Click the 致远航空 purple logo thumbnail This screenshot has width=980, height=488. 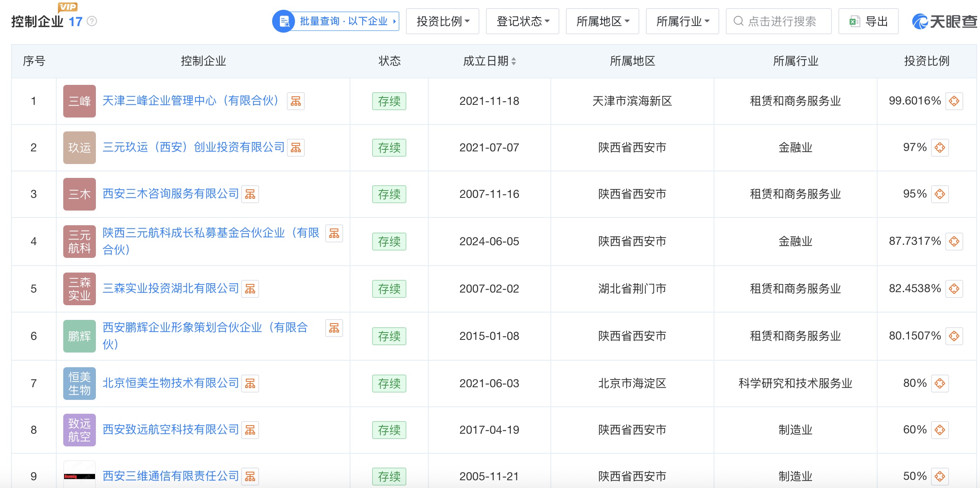[80, 430]
